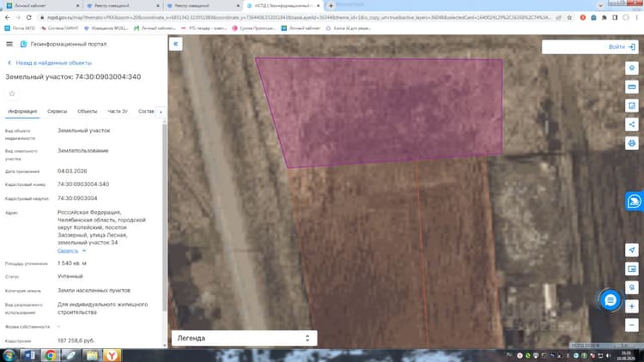This screenshot has width=644, height=362.
Task: Click the Войти sign-in button
Action: (x=622, y=47)
